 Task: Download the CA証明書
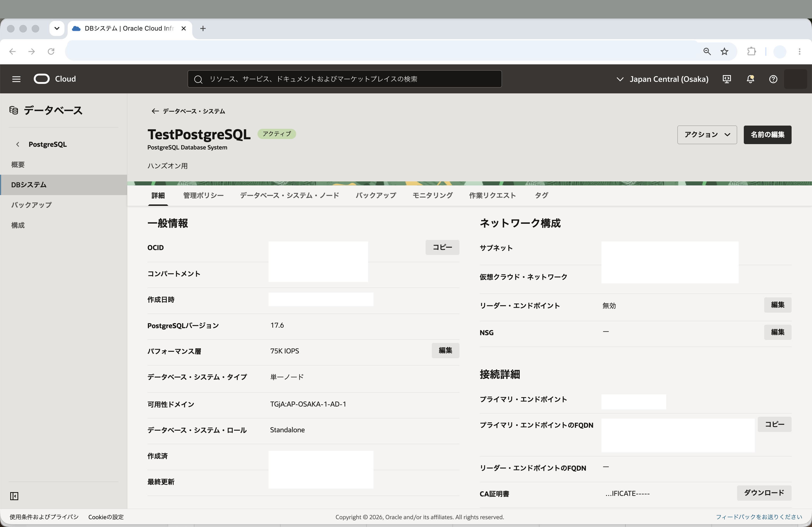(764, 493)
